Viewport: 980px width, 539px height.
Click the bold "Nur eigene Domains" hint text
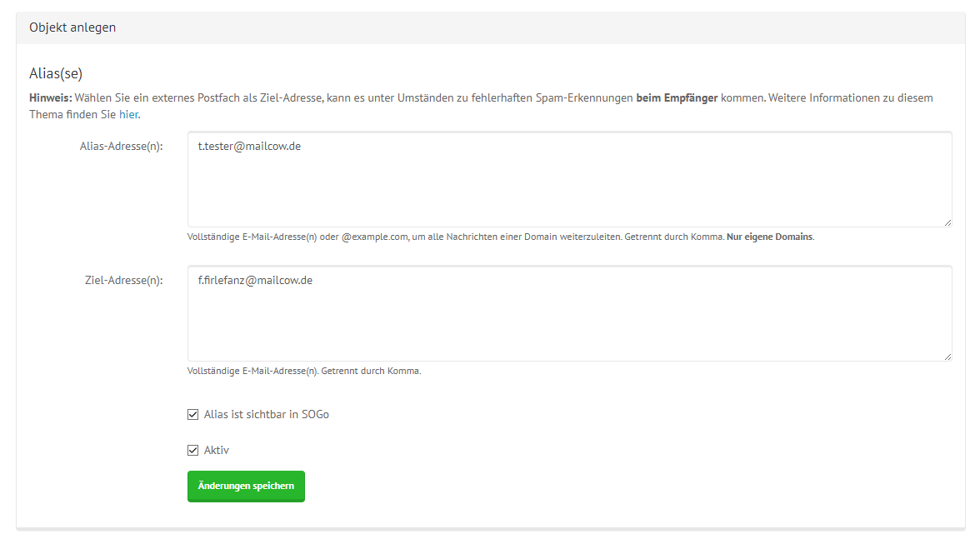(x=768, y=237)
